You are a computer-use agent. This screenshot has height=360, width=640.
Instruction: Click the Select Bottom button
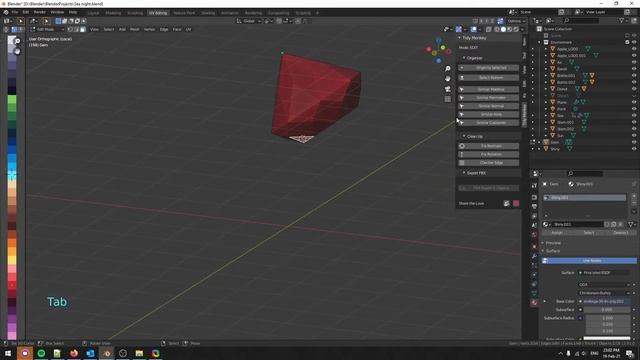[489, 78]
